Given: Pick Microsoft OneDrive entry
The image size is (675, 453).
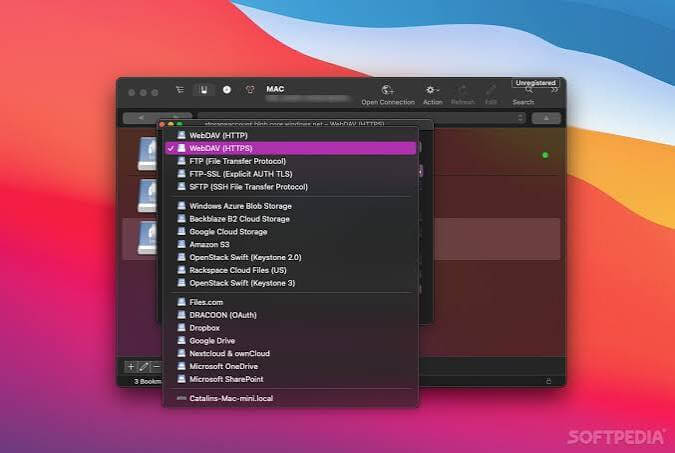Looking at the screenshot, I should [x=291, y=366].
